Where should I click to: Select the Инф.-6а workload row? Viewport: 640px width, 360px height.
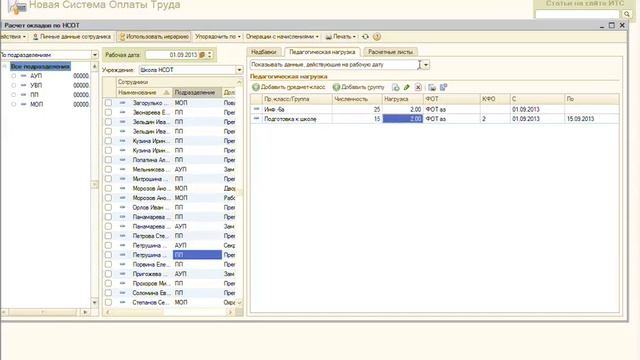(435, 109)
